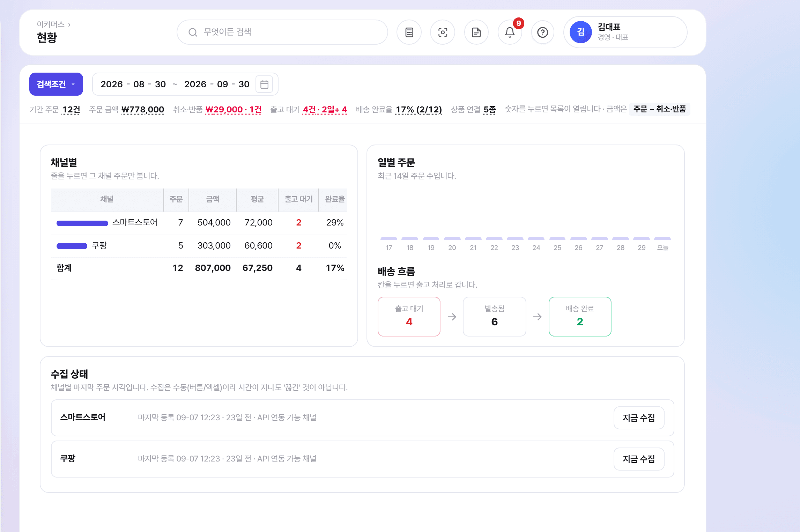
Task: Click the scan/capture icon in header
Action: click(443, 32)
